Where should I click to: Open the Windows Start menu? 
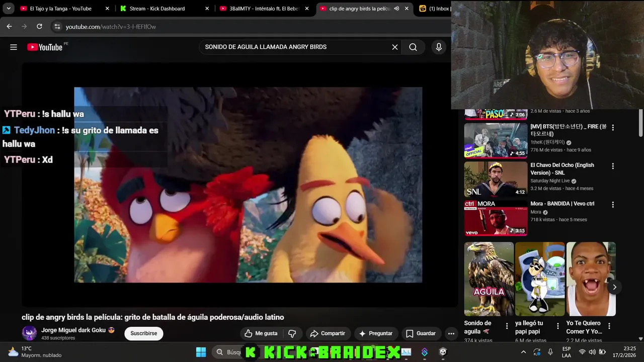tap(201, 352)
